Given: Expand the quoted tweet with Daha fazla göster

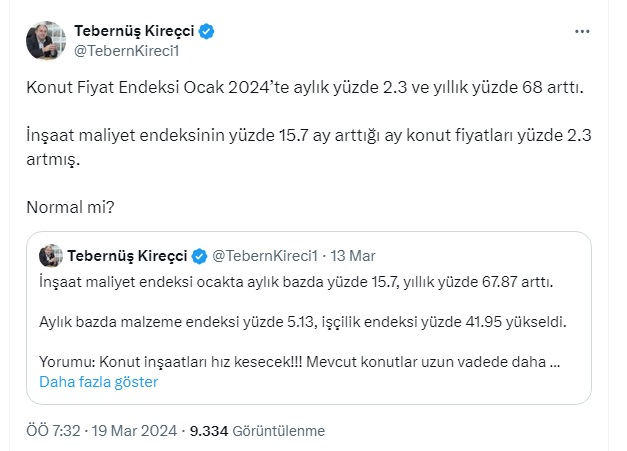Looking at the screenshot, I should [98, 382].
